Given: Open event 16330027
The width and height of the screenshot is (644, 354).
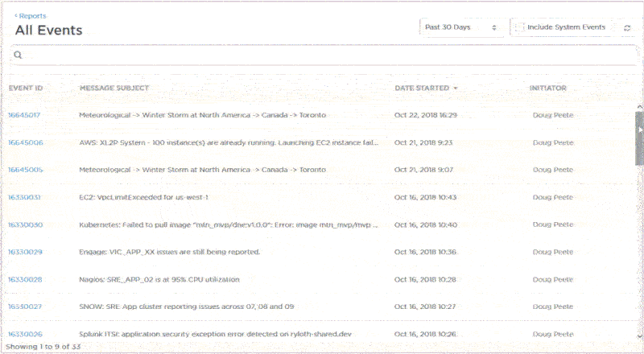Looking at the screenshot, I should [26, 307].
